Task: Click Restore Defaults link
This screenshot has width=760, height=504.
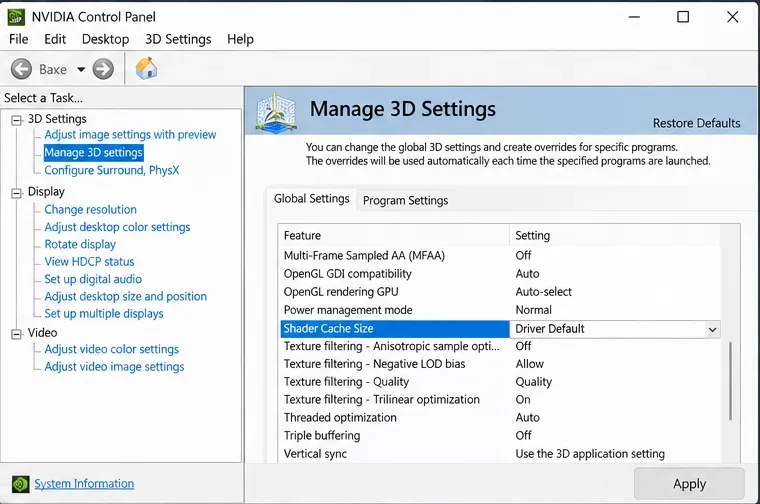Action: tap(696, 124)
